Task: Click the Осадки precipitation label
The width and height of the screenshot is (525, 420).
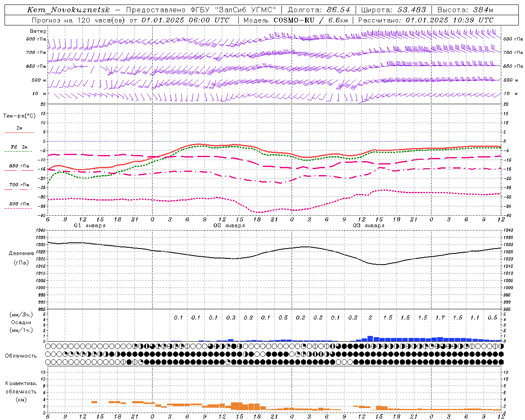Action: click(21, 322)
